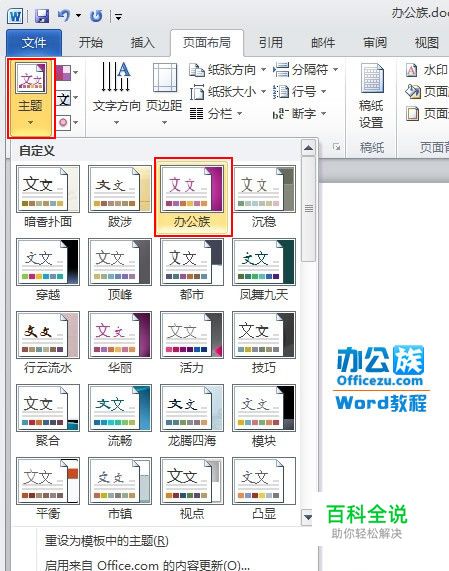449x571 pixels.
Task: Apply the 聚合 theme
Action: [x=48, y=416]
